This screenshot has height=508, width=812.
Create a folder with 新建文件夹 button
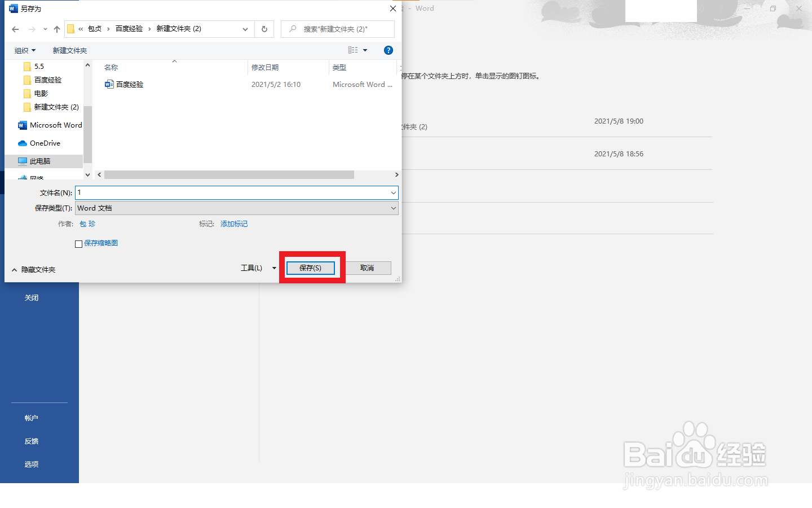click(x=70, y=51)
